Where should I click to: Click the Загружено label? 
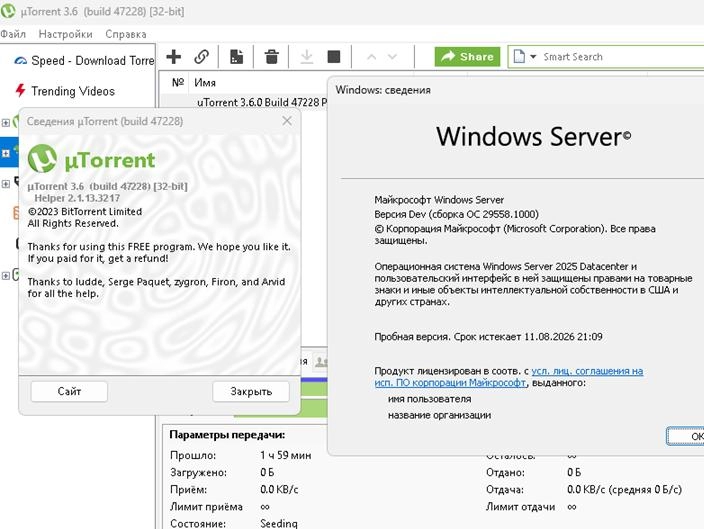(x=198, y=472)
